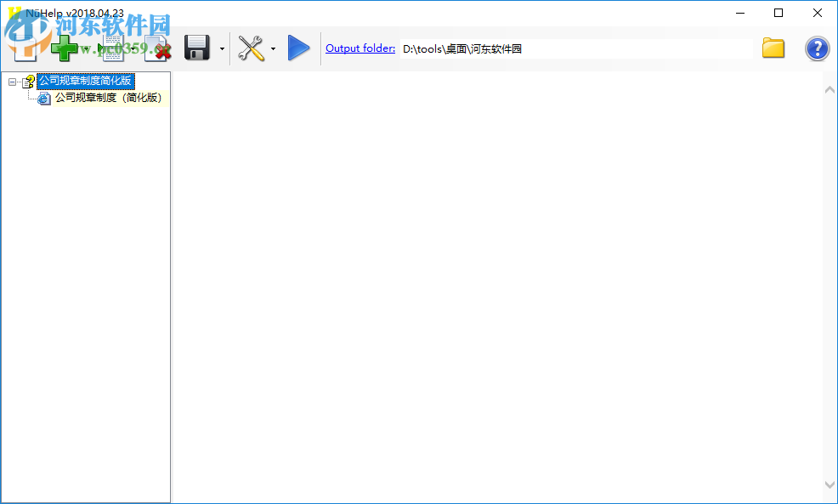Screen dimensions: 838x504
Task: Minimize the NüHelp window
Action: point(740,13)
